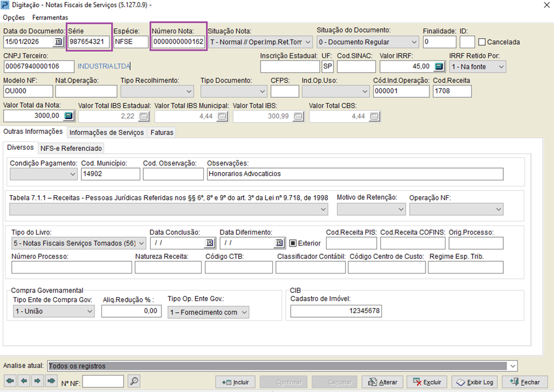Open calculator for Valor Total da Nota
Image resolution: width=554 pixels, height=392 pixels.
click(68, 116)
